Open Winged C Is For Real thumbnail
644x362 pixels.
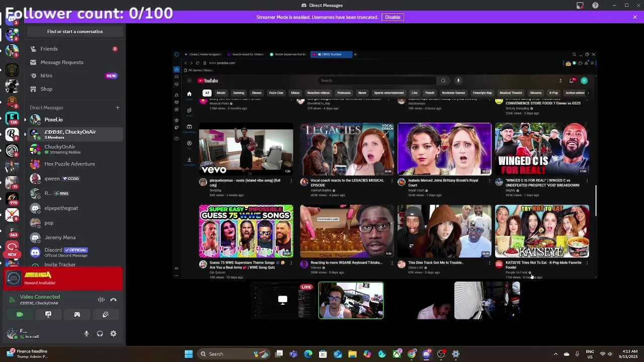coord(542,149)
